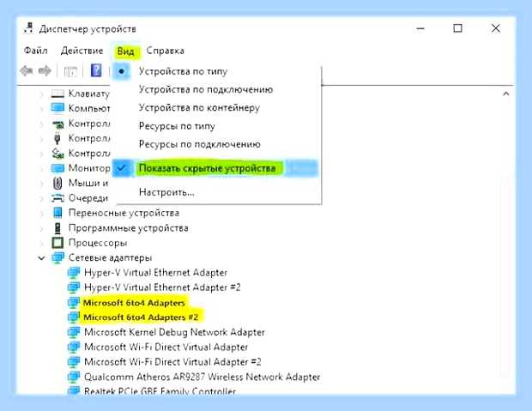
Task: Click the Переносные устройства icon
Action: point(57,213)
